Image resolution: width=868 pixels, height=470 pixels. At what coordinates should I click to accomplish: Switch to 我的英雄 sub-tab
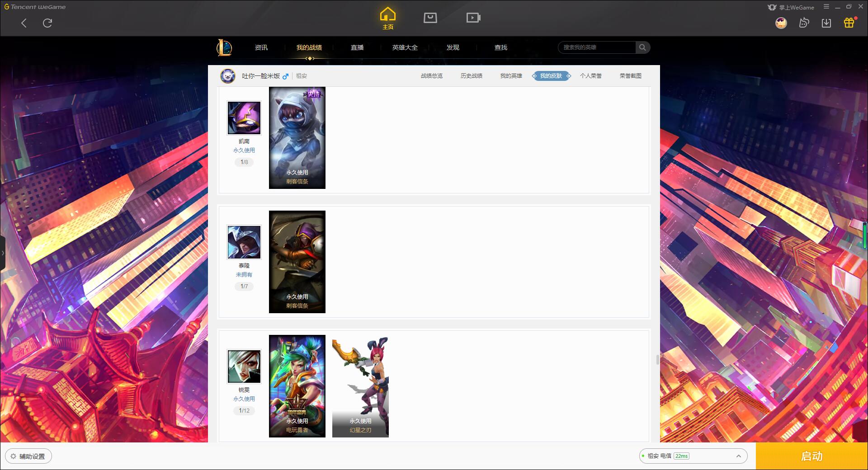click(511, 76)
